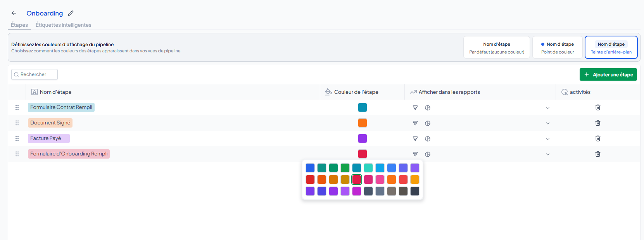The image size is (644, 240).
Task: Click the Formulaire Contrat Rempli stage name
Action: (x=61, y=107)
